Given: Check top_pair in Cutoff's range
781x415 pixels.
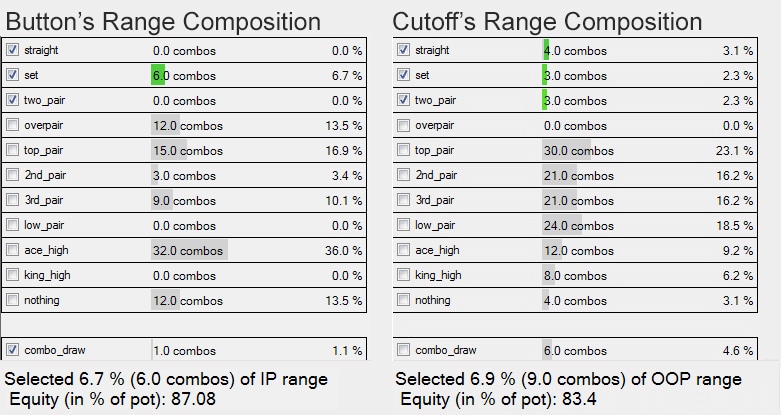Looking at the screenshot, I should coord(403,150).
